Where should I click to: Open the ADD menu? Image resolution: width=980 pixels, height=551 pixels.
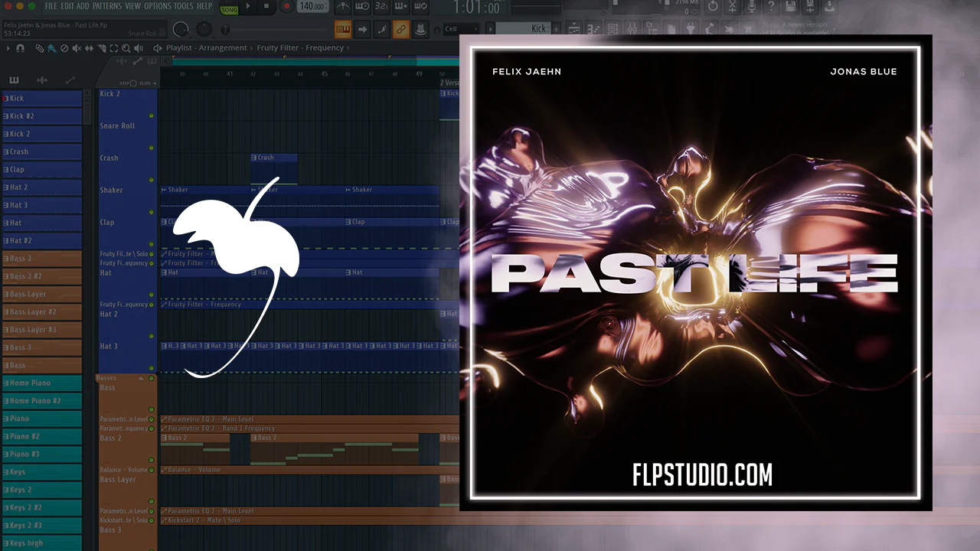click(x=83, y=6)
